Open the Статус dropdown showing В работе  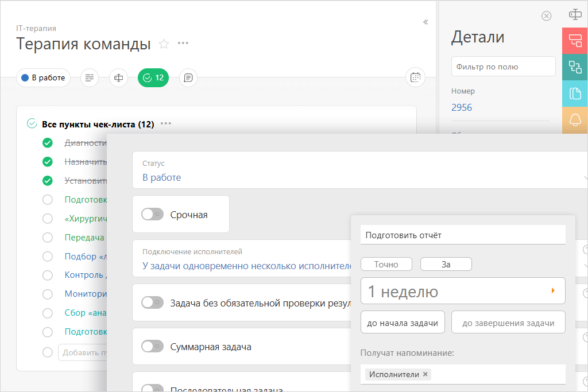pyautogui.click(x=360, y=170)
